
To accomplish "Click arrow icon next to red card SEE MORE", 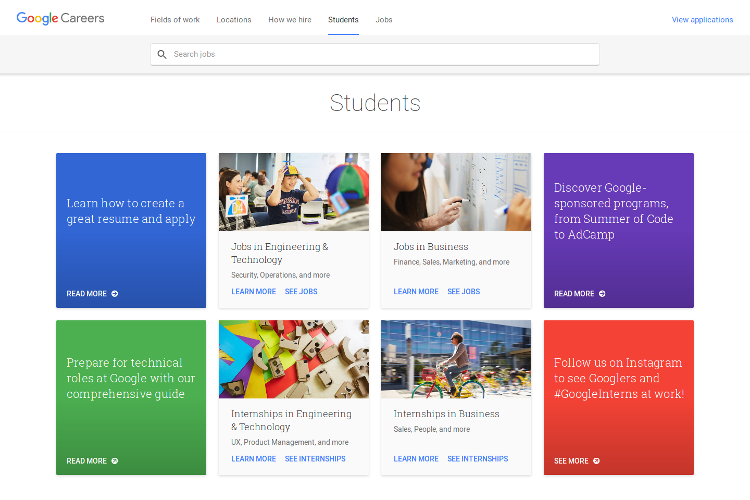I will tap(596, 461).
